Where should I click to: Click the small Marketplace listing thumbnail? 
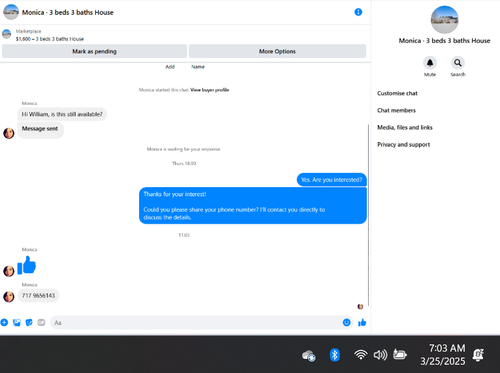(x=6, y=34)
